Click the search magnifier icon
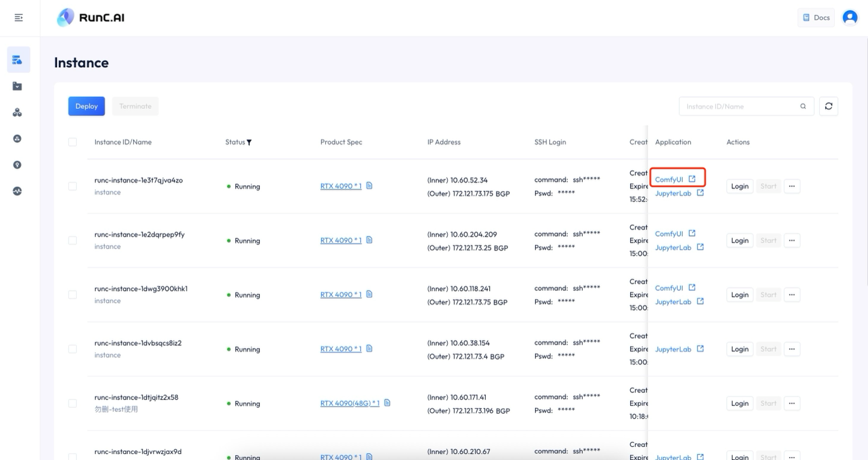This screenshot has width=868, height=460. pos(803,107)
